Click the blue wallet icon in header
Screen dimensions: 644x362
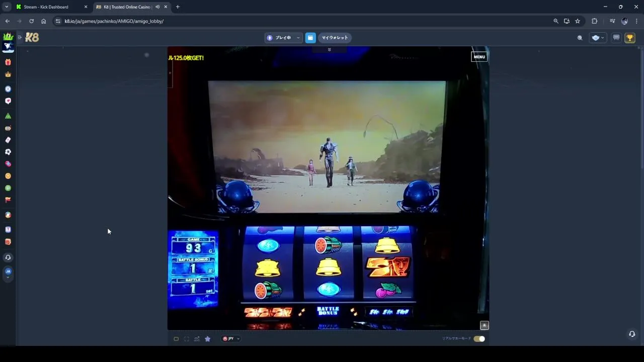(x=310, y=38)
